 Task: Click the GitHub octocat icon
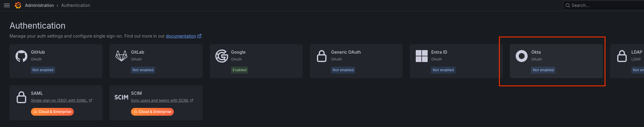[21, 56]
